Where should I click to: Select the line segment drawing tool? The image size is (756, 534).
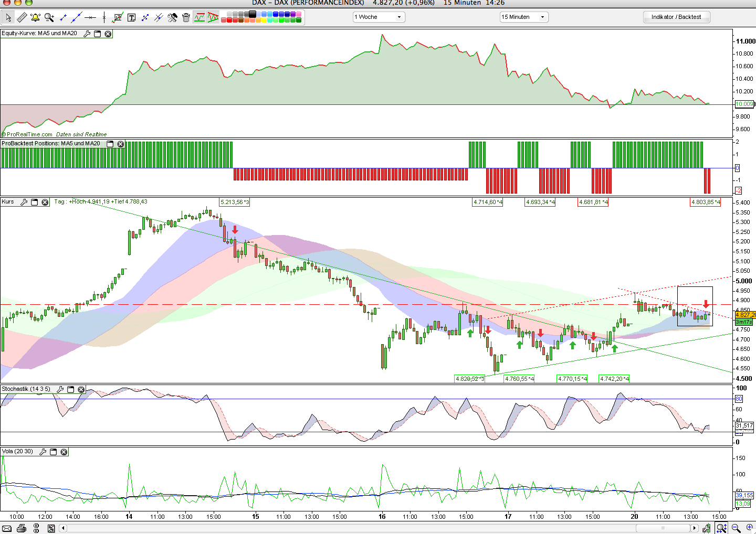point(64,17)
